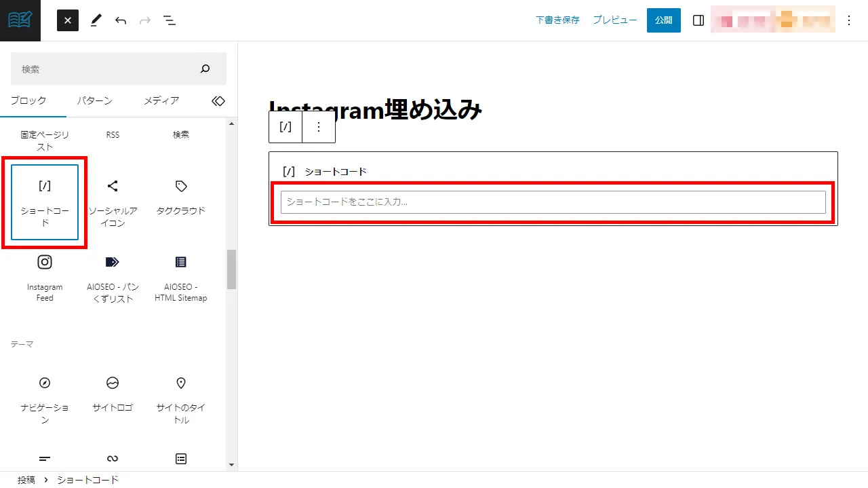Insert the ソーシャルアイコン block

113,202
